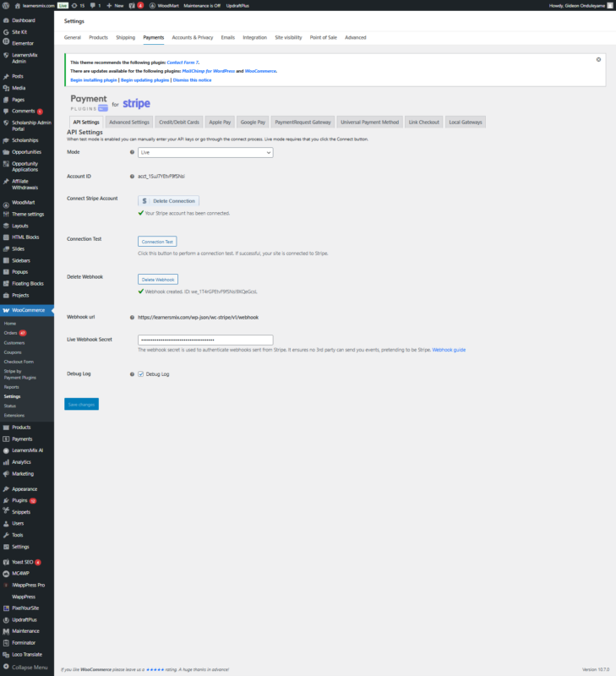Switch to the Point of Sale tab
The width and height of the screenshot is (616, 676).
324,37
